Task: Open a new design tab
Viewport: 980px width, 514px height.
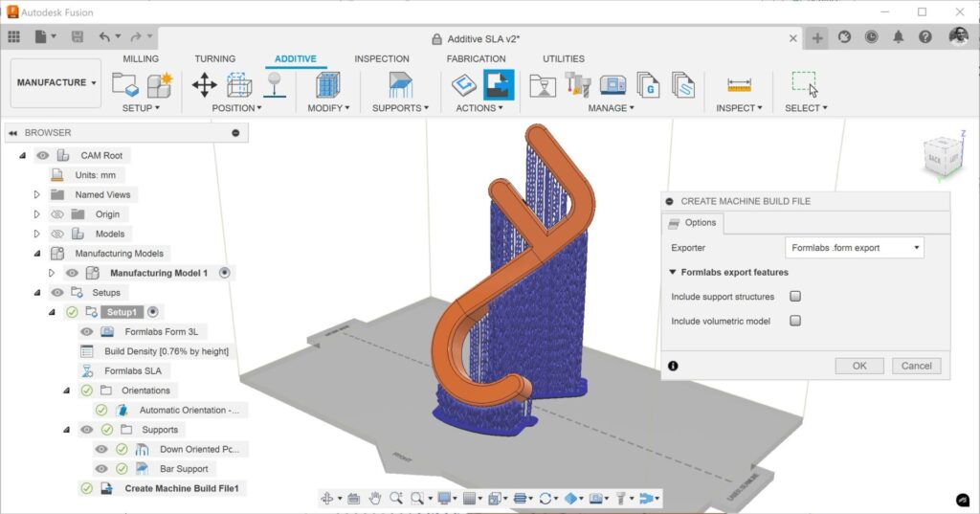Action: click(817, 38)
